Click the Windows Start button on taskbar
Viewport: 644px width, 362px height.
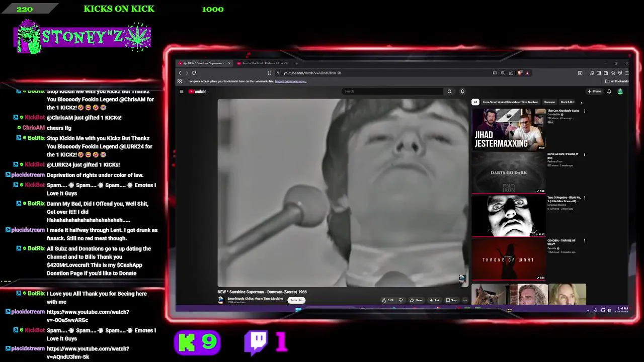coord(298,310)
